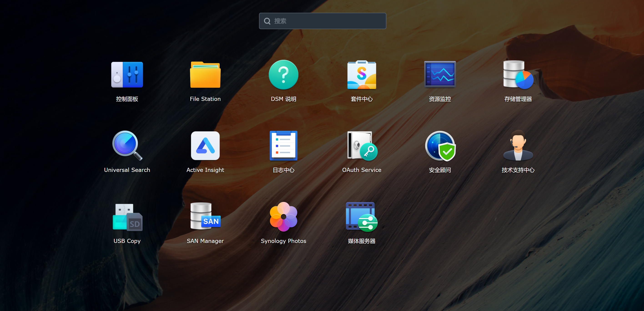Viewport: 644px width, 311px height.
Task: Open Media Server (媒体服务器)
Action: click(362, 217)
